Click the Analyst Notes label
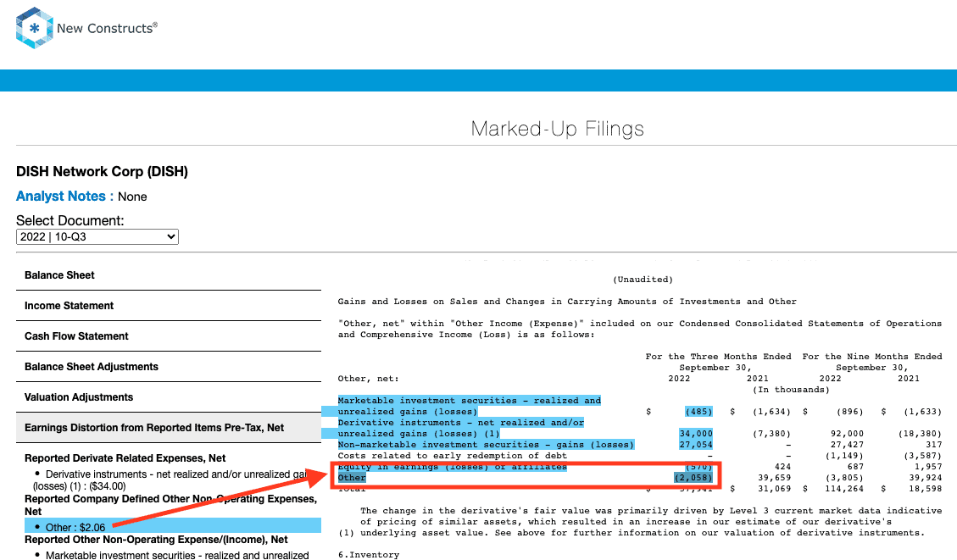Image resolution: width=957 pixels, height=560 pixels. [x=64, y=197]
